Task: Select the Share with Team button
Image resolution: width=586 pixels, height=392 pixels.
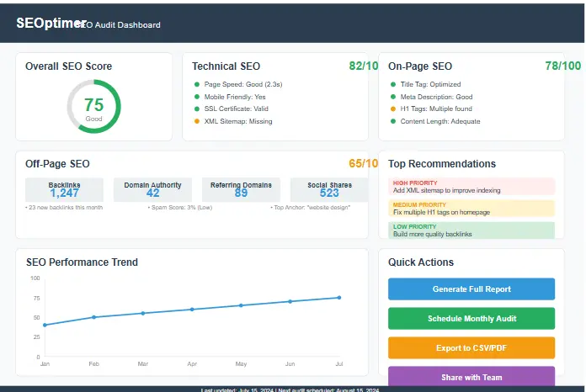Action: tap(471, 378)
